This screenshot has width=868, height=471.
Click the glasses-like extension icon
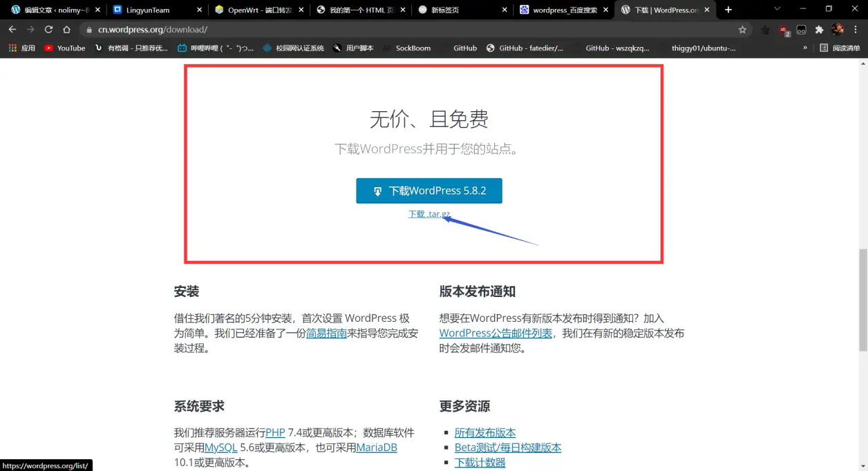(x=802, y=30)
